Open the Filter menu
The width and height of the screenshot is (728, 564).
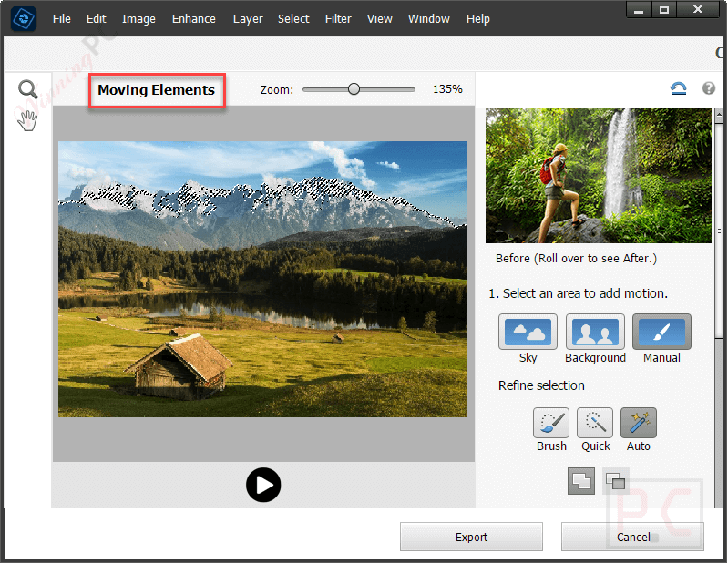[338, 19]
